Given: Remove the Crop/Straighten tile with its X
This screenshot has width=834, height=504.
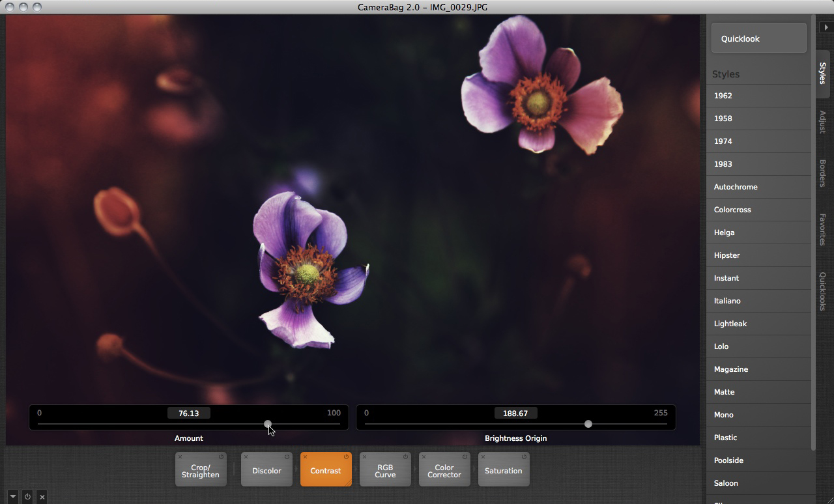Looking at the screenshot, I should (180, 456).
